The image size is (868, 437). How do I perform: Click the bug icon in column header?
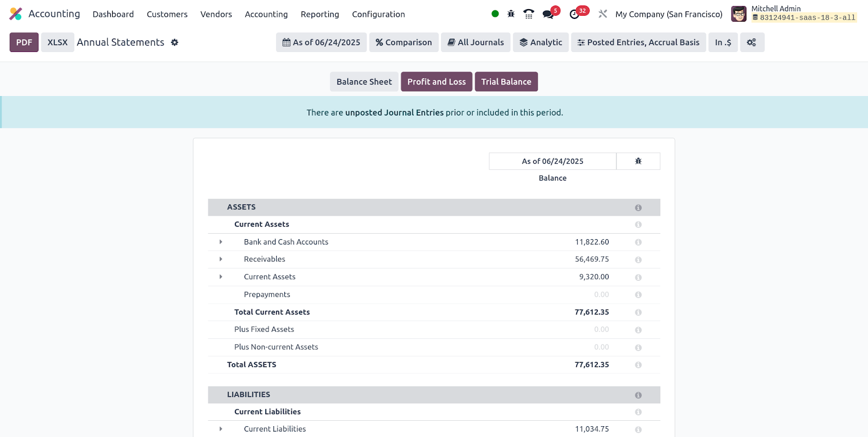click(639, 161)
